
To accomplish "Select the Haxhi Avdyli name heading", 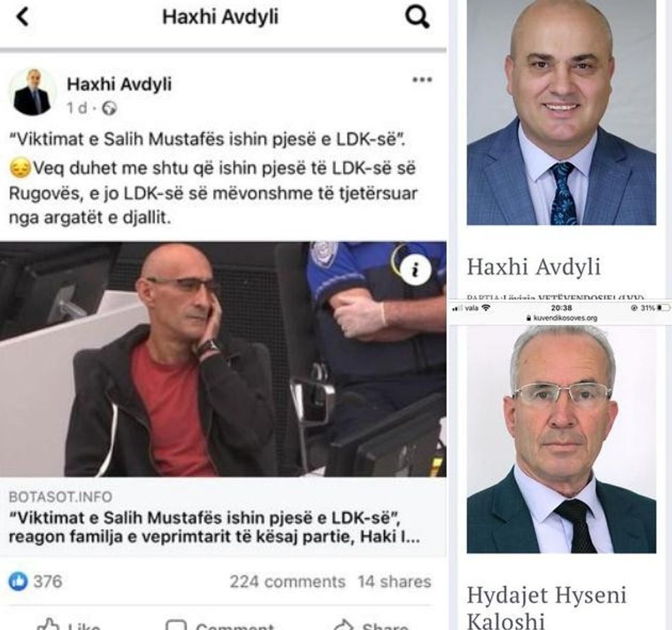I will point(533,267).
